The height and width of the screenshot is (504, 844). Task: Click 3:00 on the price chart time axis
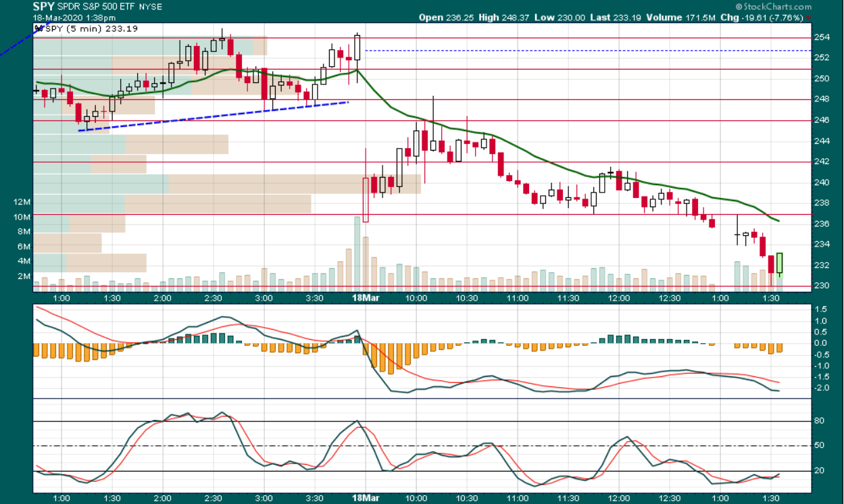pos(264,298)
